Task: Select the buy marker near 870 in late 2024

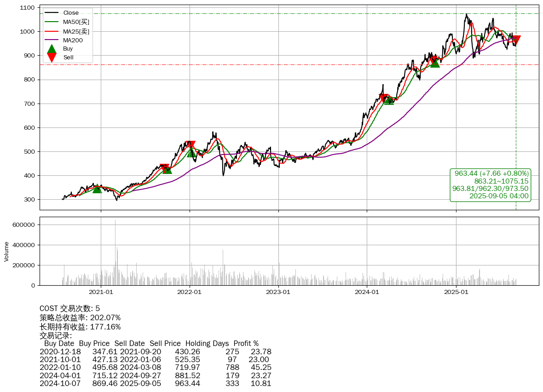Action: tap(435, 63)
